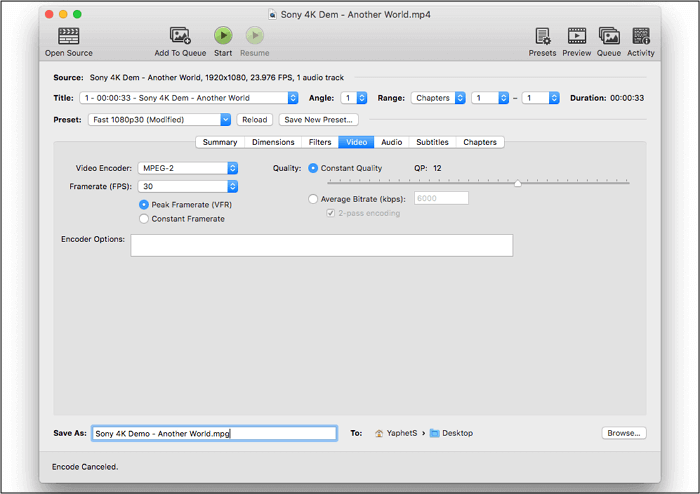
Task: Click the document icon in window title
Action: coord(272,15)
